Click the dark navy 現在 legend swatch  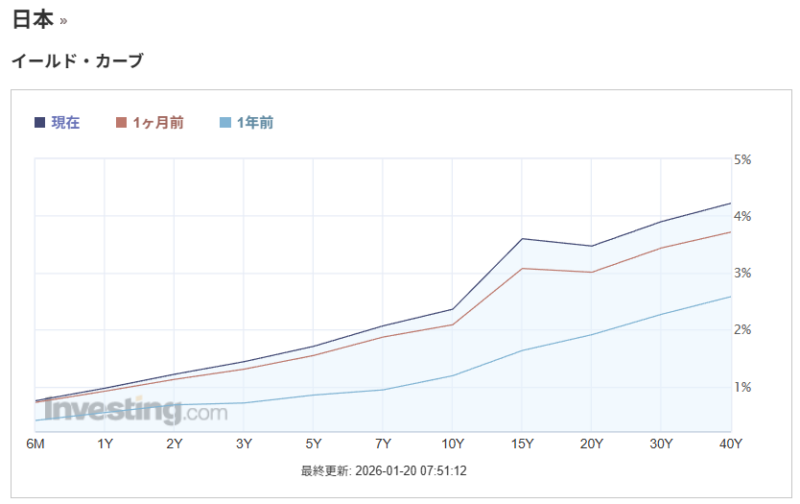[x=40, y=123]
